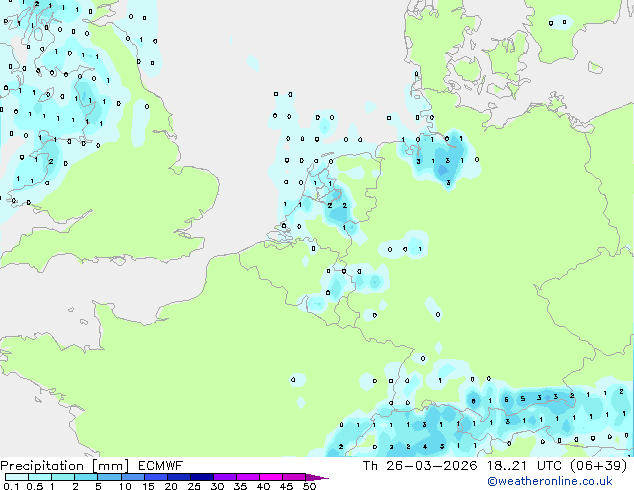This screenshot has width=634, height=490.
Task: Click the 0.1–0.5 mm legend color box
Action: (17, 477)
